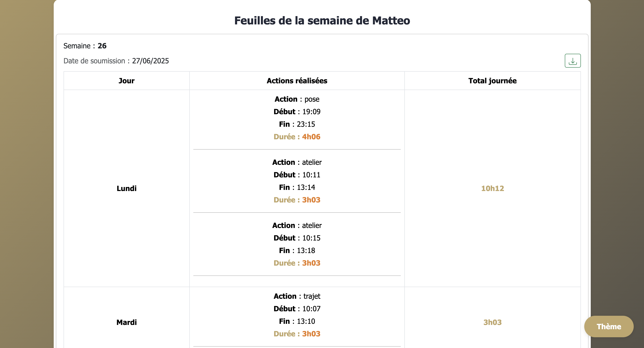The image size is (644, 348).
Task: Select the week number 26
Action: pyautogui.click(x=102, y=46)
